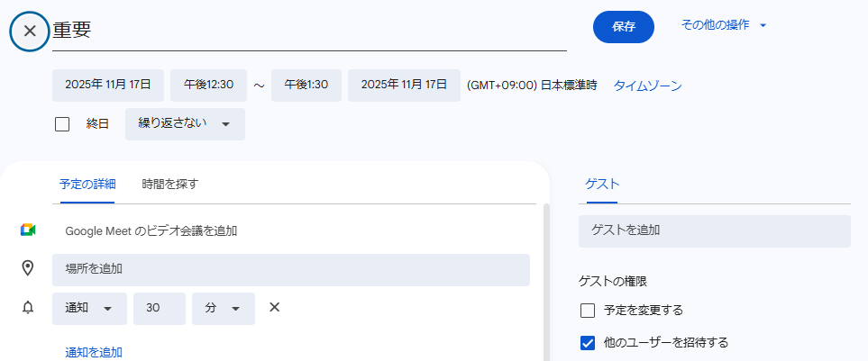Expand the その他の操作 menu
868x361 pixels.
[723, 25]
